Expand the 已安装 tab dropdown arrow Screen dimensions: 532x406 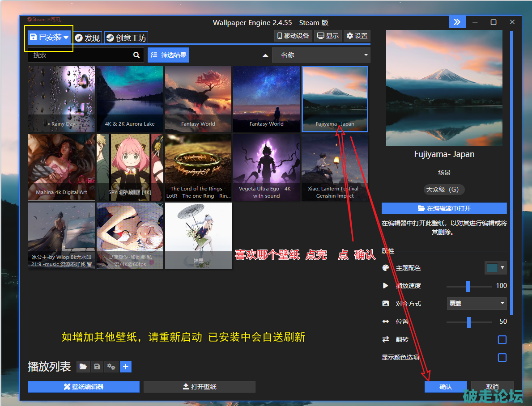click(66, 38)
